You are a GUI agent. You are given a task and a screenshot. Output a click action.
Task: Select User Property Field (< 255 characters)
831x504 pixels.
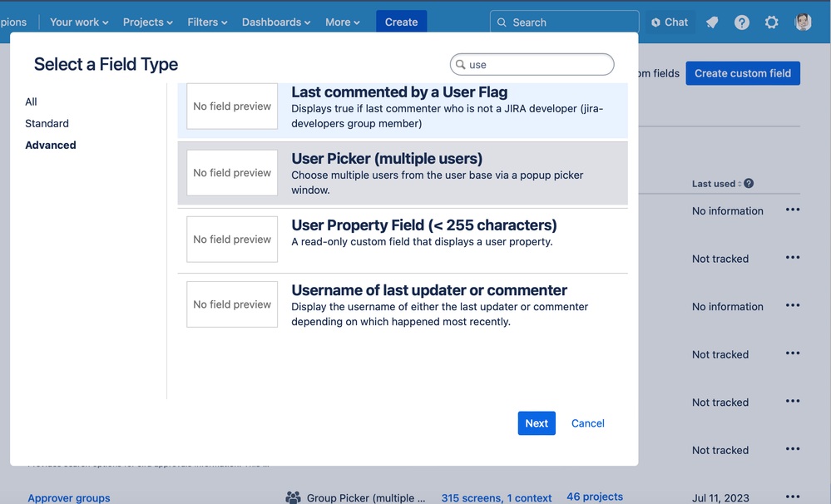403,240
